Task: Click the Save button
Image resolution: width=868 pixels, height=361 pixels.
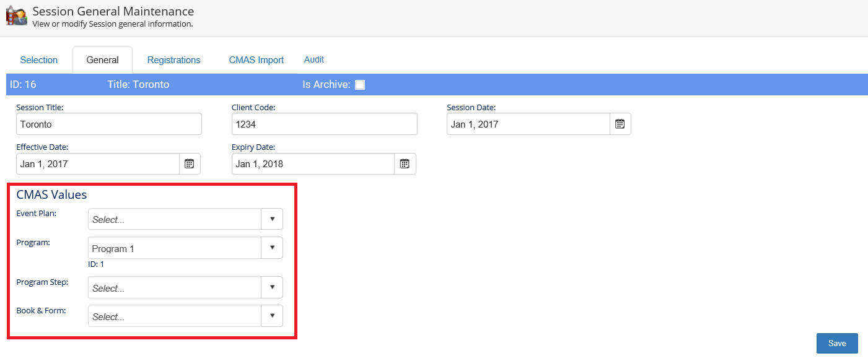Action: pos(837,344)
